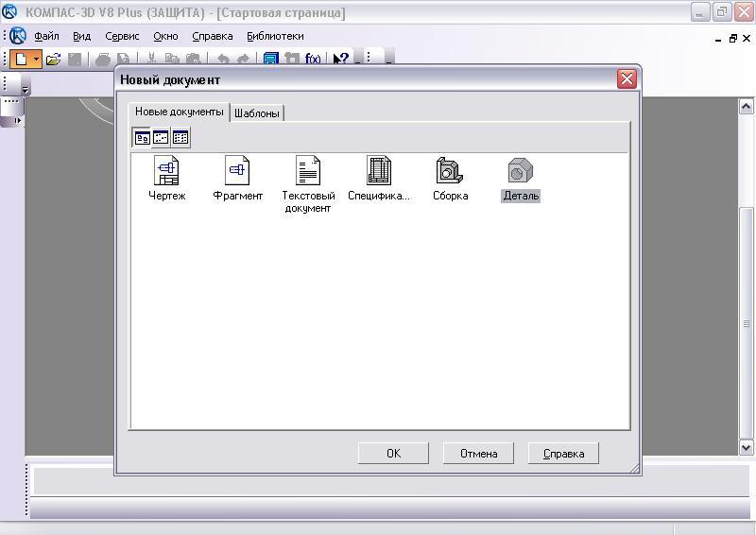Click the Отмена button

(478, 454)
